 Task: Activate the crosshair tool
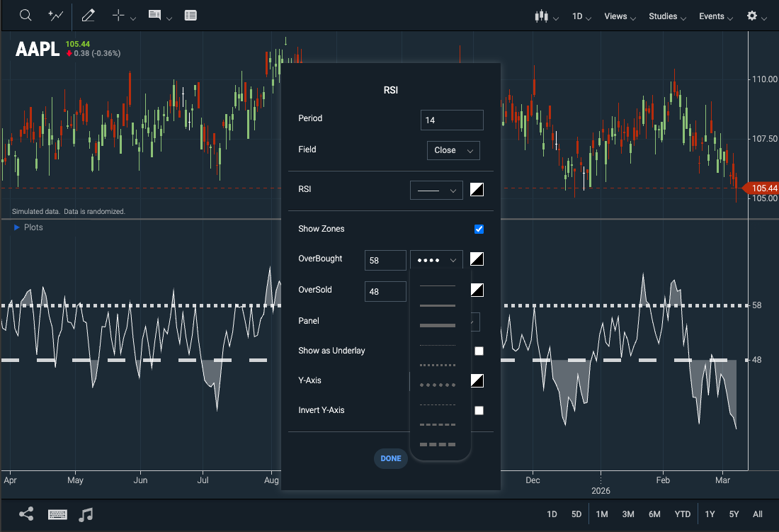[x=118, y=16]
